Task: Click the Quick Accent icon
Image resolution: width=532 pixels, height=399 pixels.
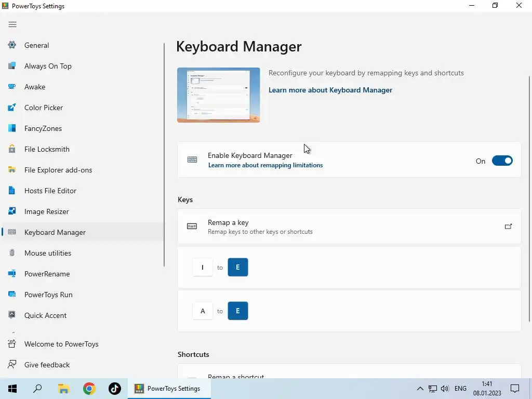Action: [x=12, y=315]
